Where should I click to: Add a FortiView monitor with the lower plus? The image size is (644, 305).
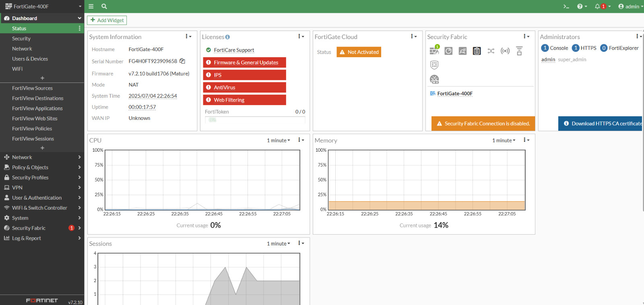point(42,148)
